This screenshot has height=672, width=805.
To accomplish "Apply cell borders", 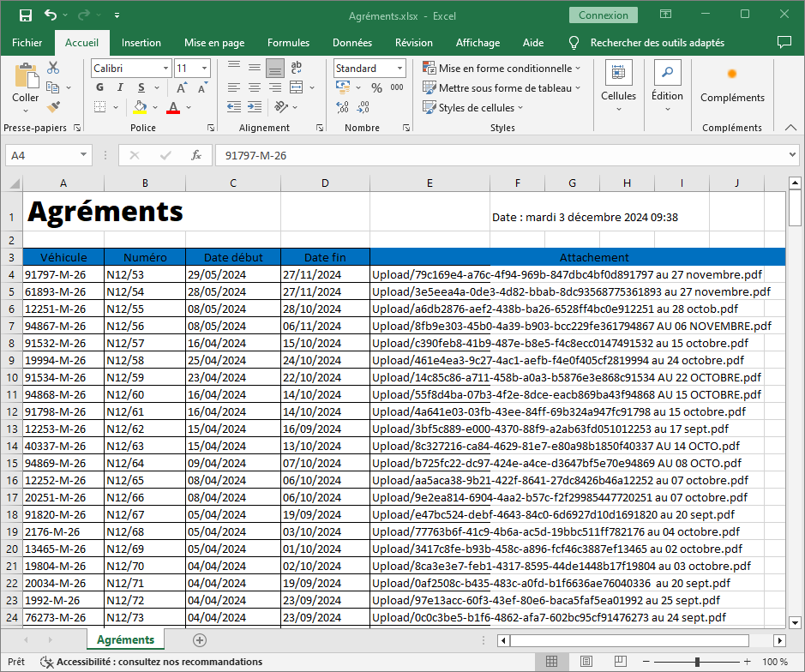I will tap(100, 107).
